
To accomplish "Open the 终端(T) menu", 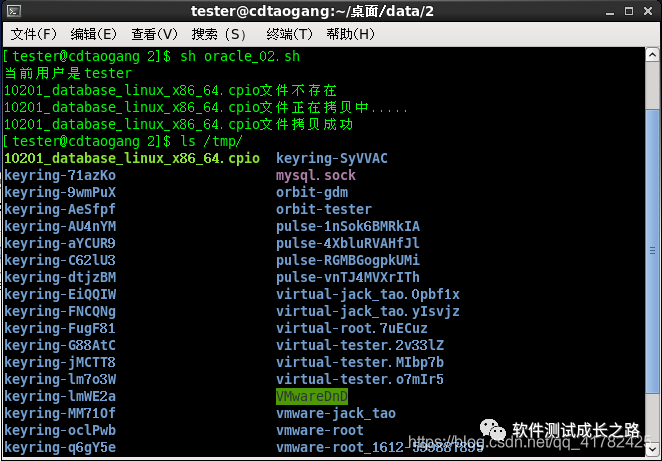I will pyautogui.click(x=289, y=34).
